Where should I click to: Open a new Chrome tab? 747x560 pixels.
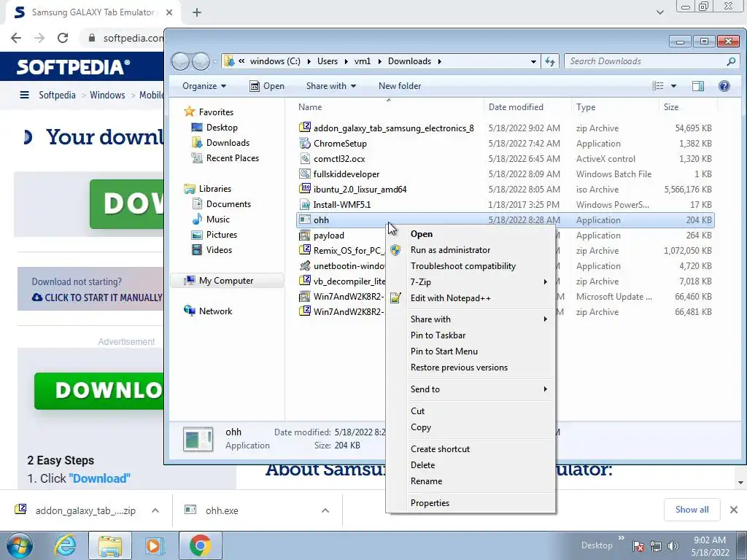(197, 12)
